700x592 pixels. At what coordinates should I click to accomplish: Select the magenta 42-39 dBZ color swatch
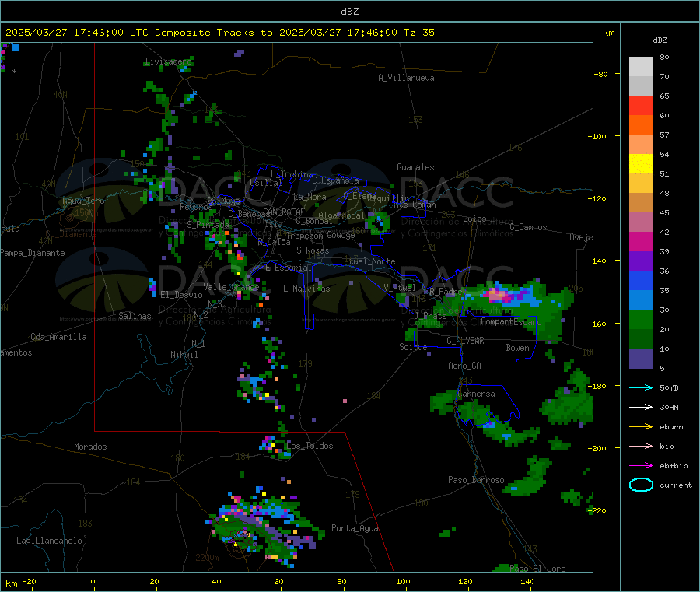coord(641,241)
